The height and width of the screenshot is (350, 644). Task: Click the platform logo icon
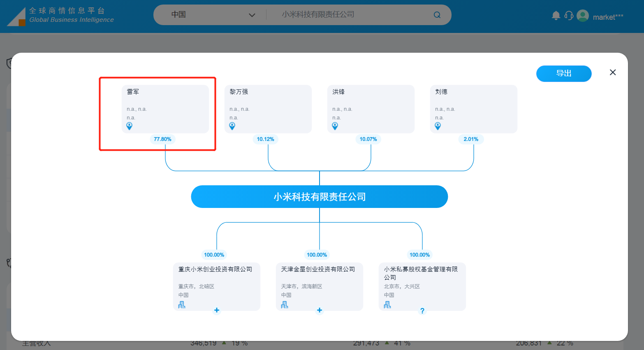[x=17, y=17]
